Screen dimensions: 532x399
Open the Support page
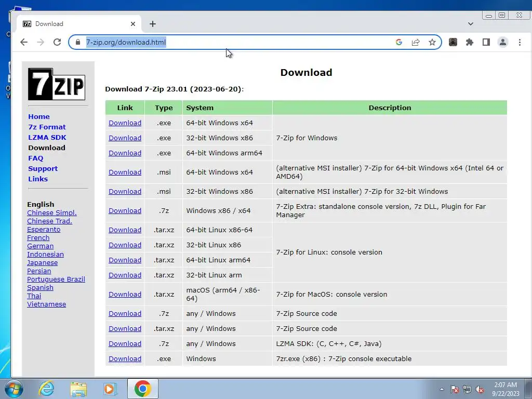coord(43,169)
